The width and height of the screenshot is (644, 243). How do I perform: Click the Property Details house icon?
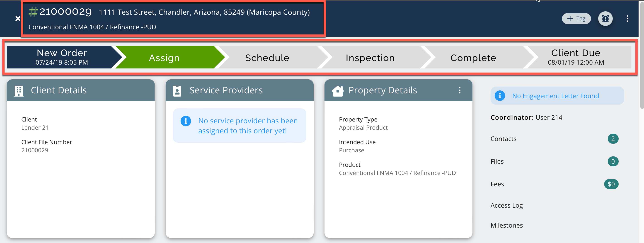(337, 91)
